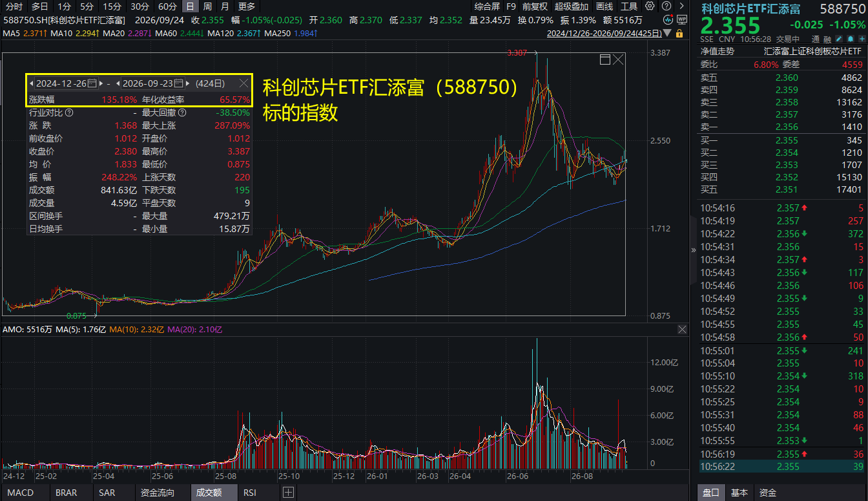Open the 基本 tab
This screenshot has height=501, width=868.
pyautogui.click(x=739, y=493)
